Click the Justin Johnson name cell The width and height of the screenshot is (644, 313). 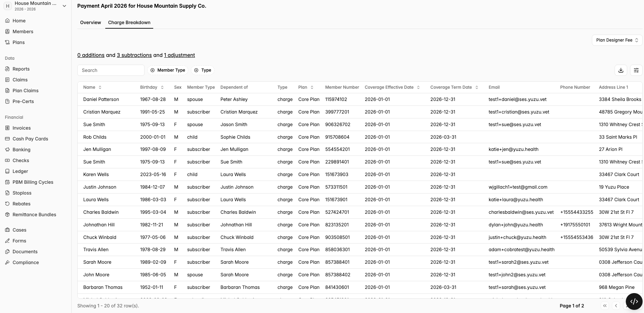pyautogui.click(x=100, y=187)
